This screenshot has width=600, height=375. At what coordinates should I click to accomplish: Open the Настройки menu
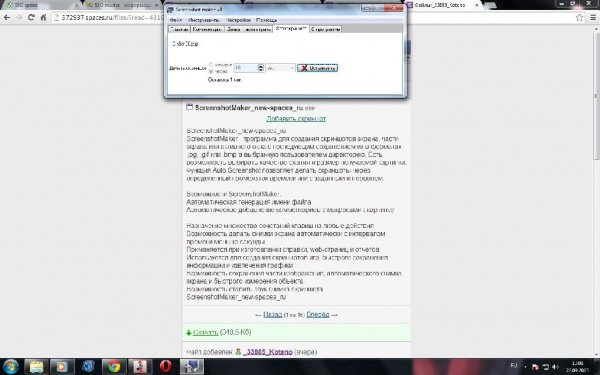tap(238, 20)
